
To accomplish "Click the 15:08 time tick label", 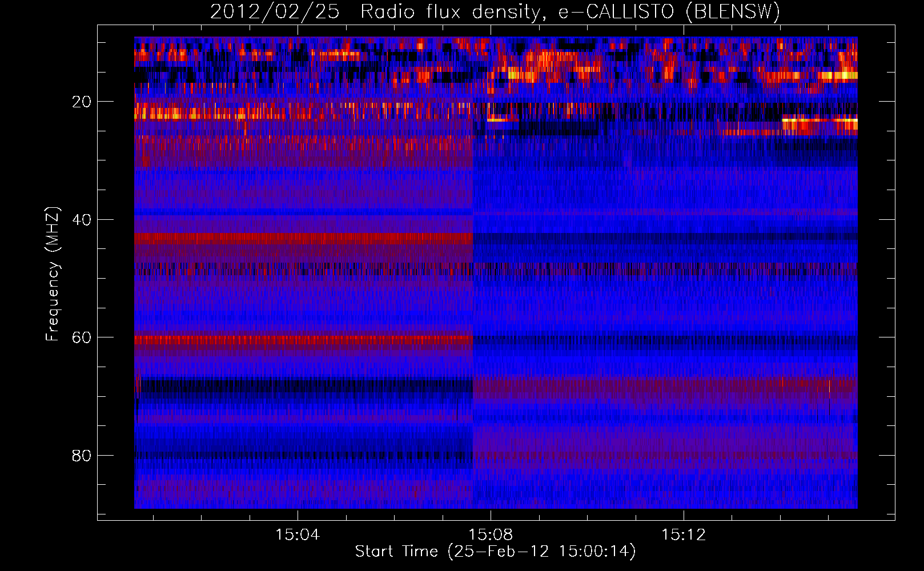I will coord(491,535).
